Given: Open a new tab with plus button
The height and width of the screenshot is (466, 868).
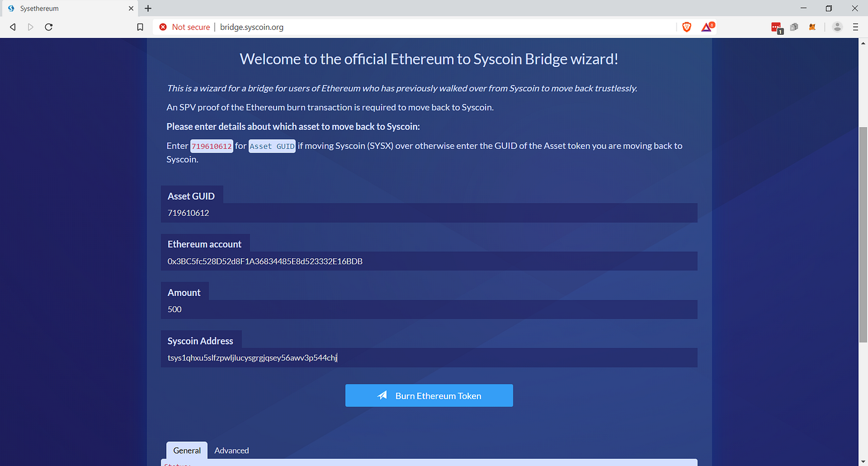Looking at the screenshot, I should (148, 9).
